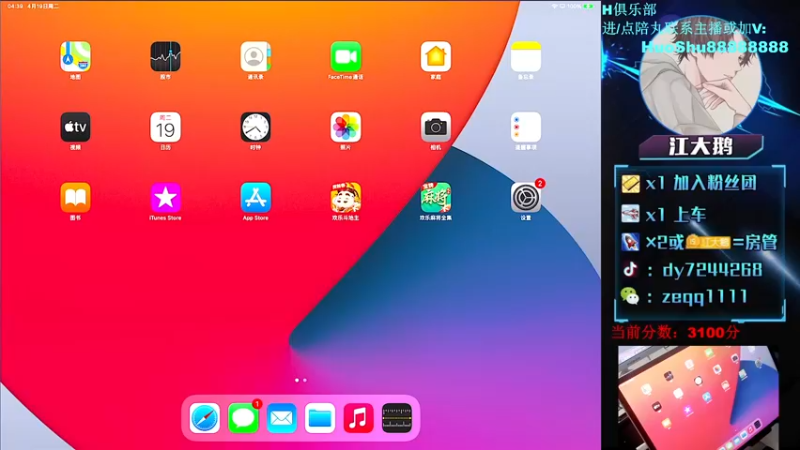Click the 'zeqq1111' WeChat ID

coord(705,296)
